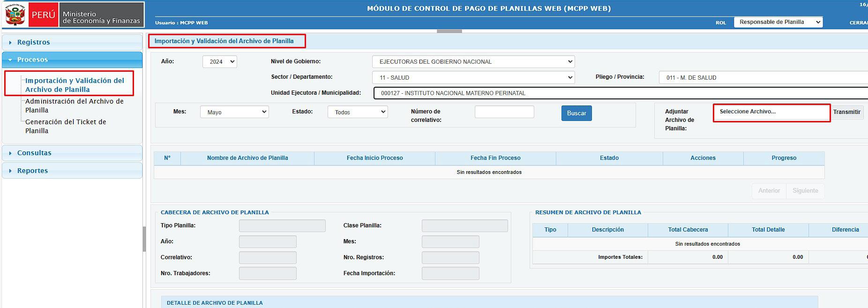
Task: Click the Peru coat of arms logo
Action: 15,15
